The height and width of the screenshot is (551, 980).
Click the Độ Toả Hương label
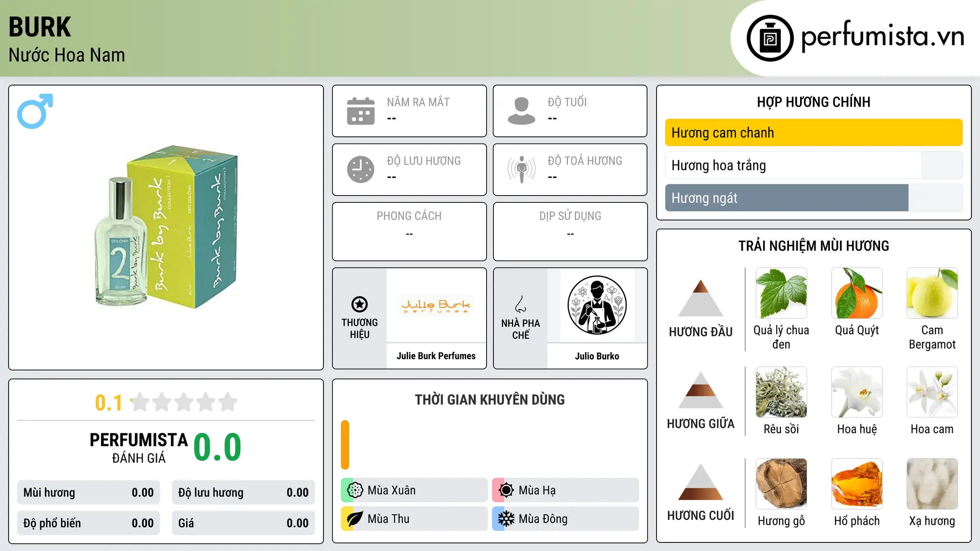tap(585, 161)
